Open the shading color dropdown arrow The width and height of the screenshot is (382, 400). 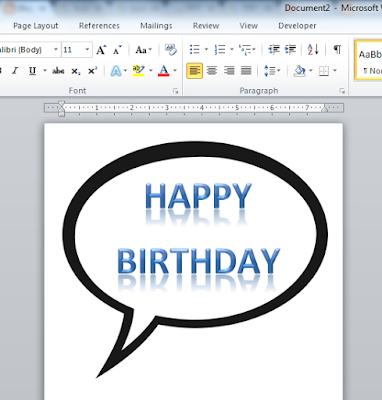tap(311, 71)
